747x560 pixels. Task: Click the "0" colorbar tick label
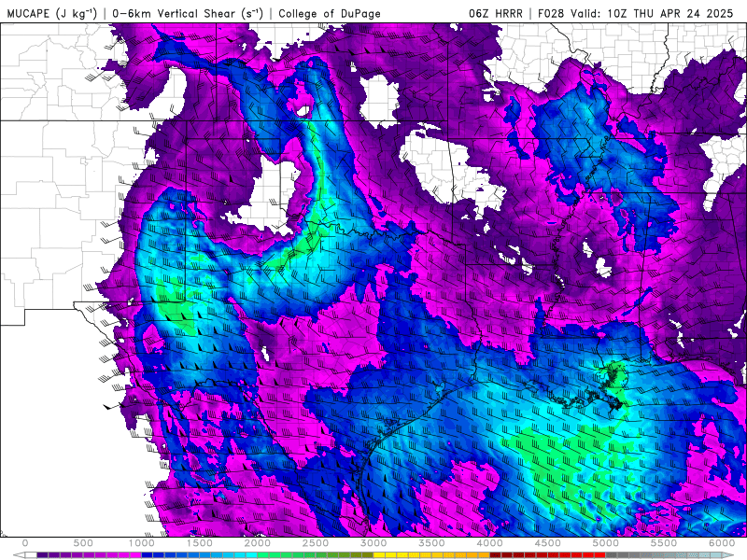25,543
